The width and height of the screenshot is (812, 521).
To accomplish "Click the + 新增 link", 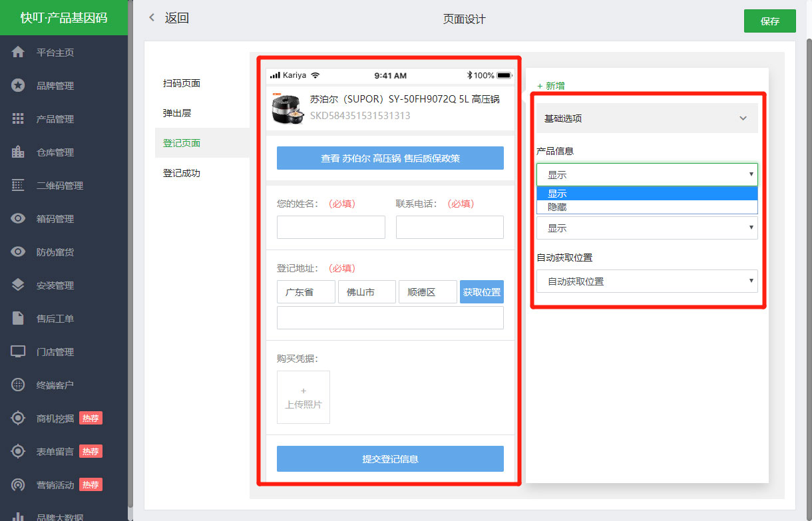I will coord(551,86).
